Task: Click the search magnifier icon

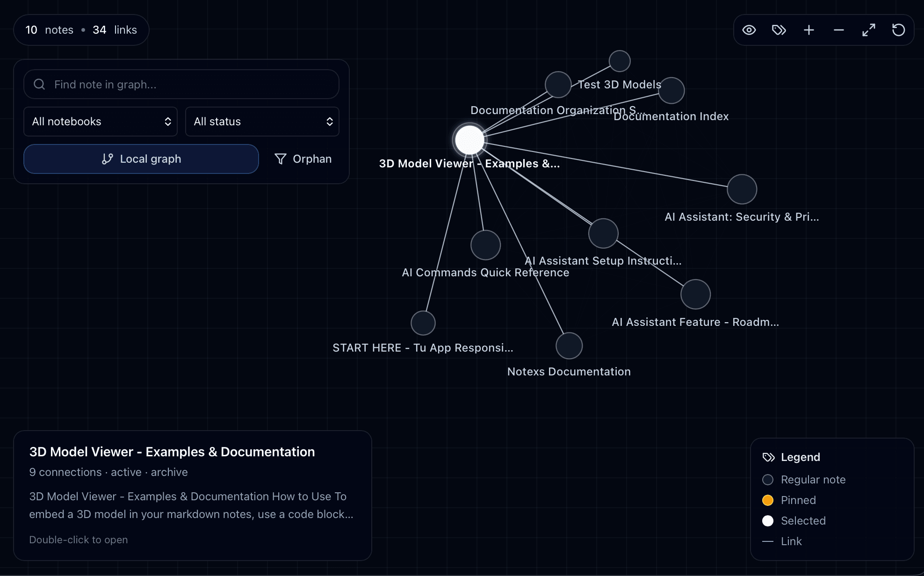Action: pyautogui.click(x=39, y=84)
